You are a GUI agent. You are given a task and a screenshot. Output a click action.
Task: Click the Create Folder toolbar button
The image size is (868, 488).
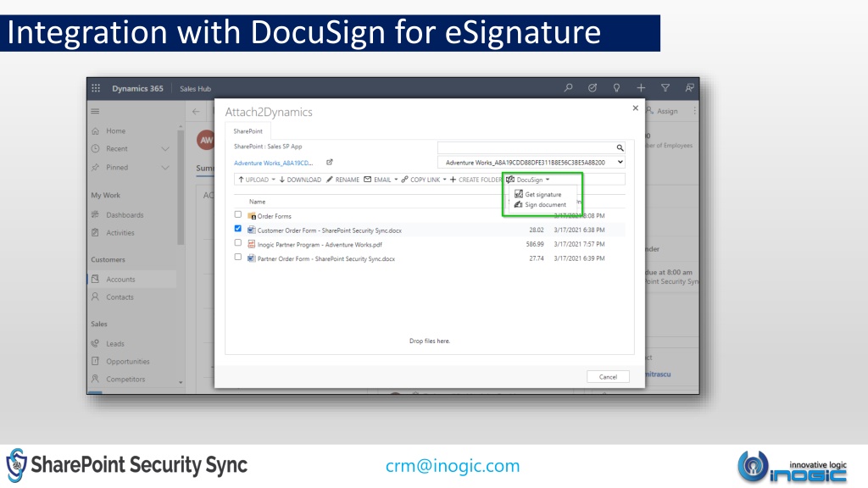pyautogui.click(x=476, y=180)
